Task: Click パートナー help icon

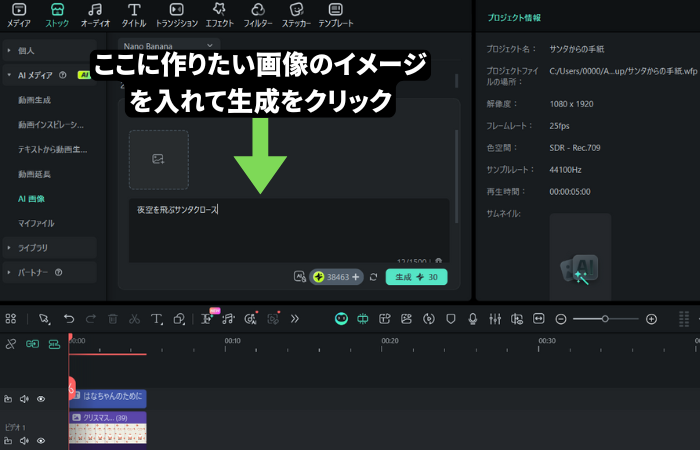Action: click(x=58, y=272)
